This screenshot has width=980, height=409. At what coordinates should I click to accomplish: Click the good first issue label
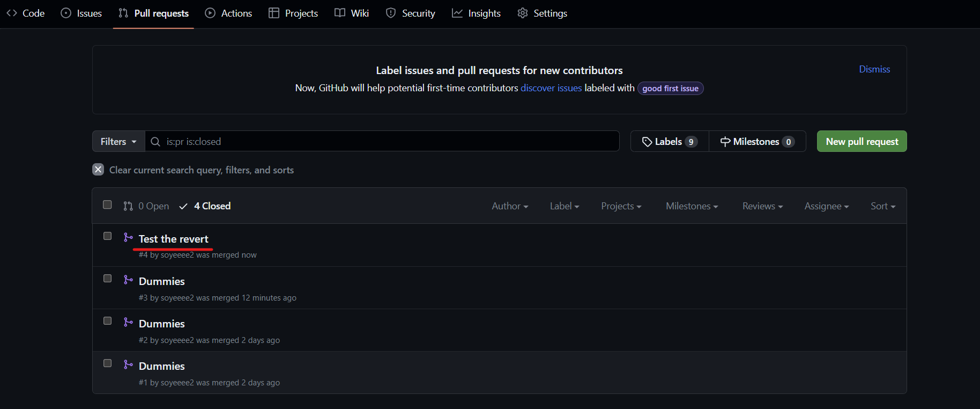pos(670,89)
